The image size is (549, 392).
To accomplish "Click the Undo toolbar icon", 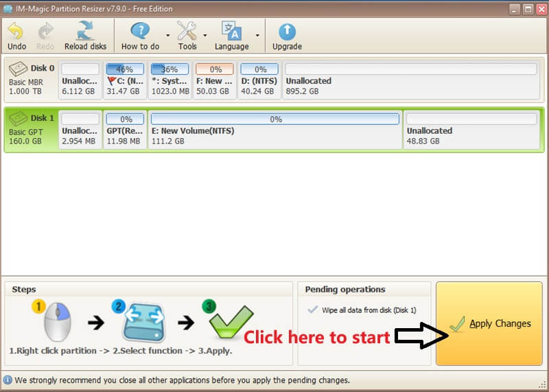I will point(16,32).
